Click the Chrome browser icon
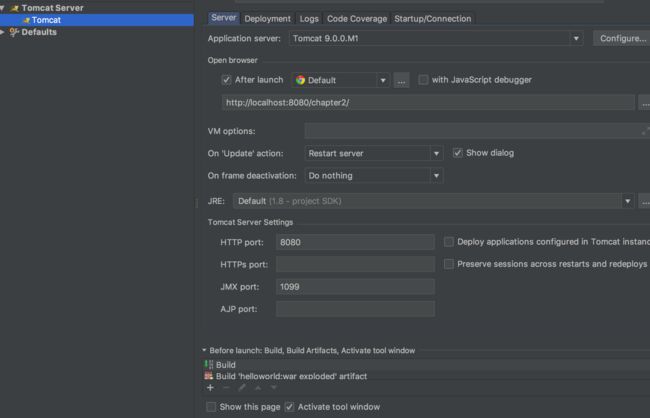650x418 pixels. click(301, 80)
